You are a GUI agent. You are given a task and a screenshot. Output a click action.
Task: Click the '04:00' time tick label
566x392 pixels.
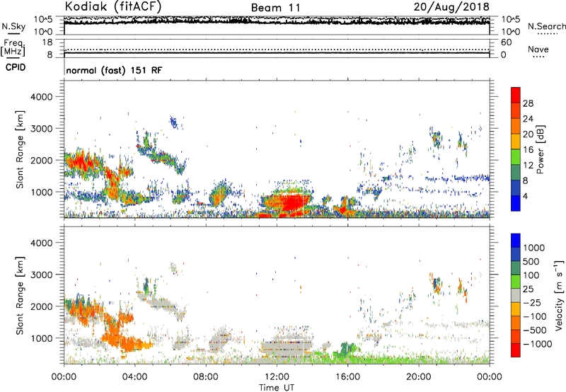[x=135, y=377]
